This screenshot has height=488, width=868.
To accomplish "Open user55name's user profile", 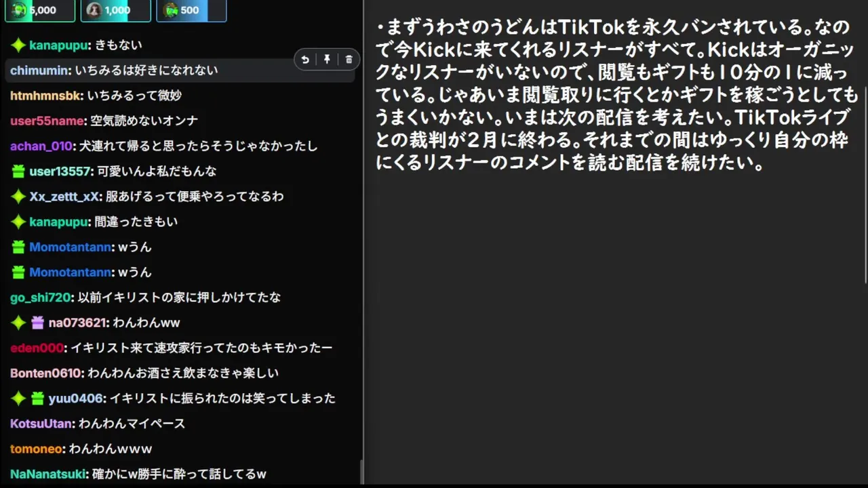I will tap(48, 121).
